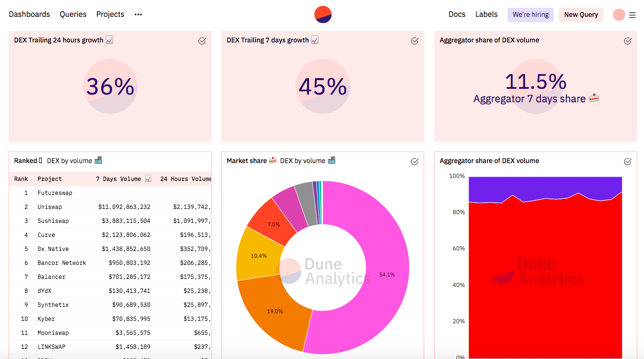Select the dYdX project cell
Image resolution: width=644 pixels, height=359 pixels.
tap(44, 291)
